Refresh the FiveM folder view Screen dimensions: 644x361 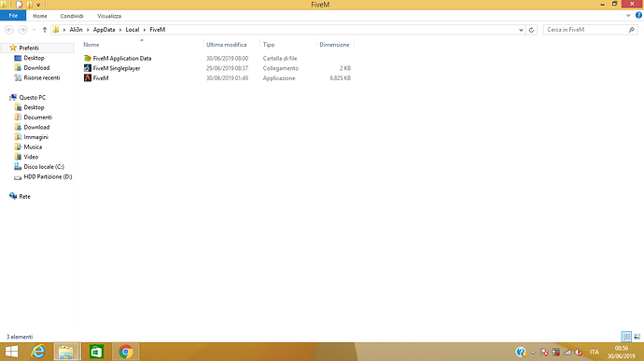531,30
